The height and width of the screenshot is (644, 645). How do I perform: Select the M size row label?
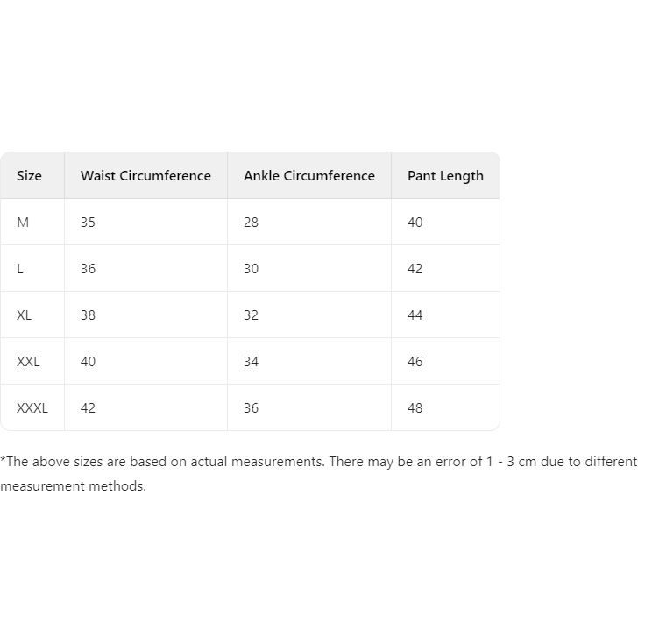tap(23, 223)
